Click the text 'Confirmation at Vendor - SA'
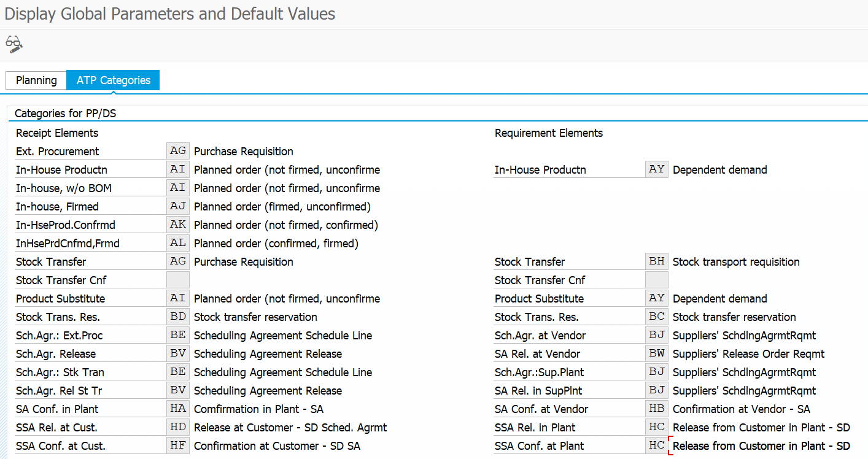 742,409
